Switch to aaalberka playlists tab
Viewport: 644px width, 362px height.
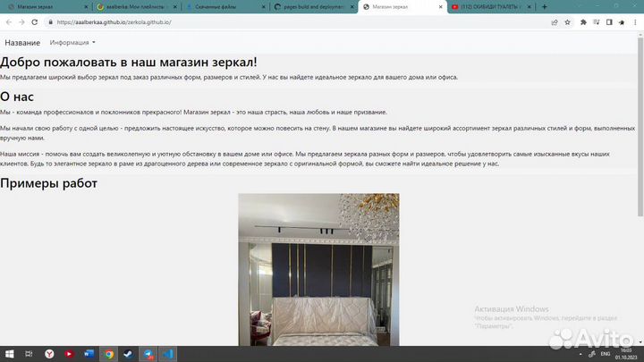135,7
